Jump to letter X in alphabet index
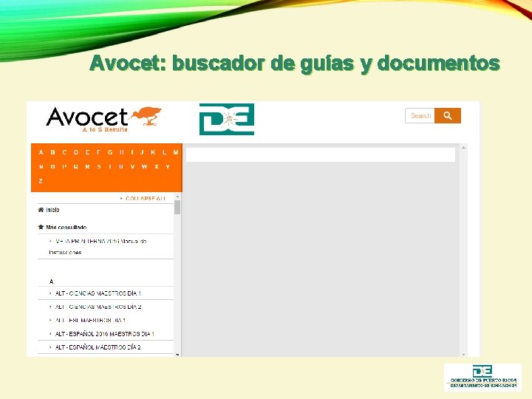The image size is (532, 399). click(x=157, y=166)
